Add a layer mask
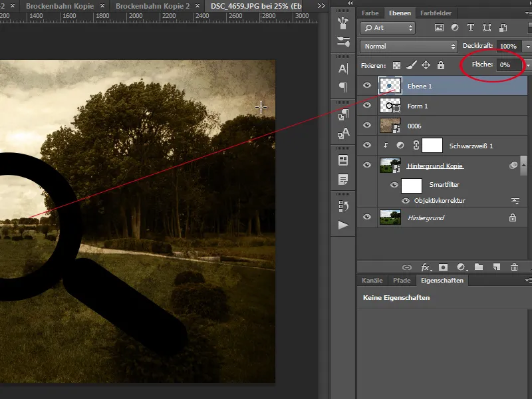The image size is (532, 399). pos(443,267)
